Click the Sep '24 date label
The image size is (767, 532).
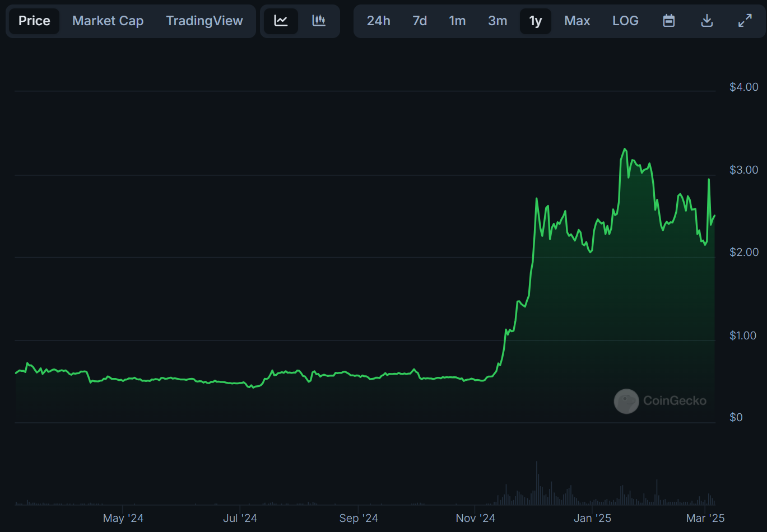[359, 518]
